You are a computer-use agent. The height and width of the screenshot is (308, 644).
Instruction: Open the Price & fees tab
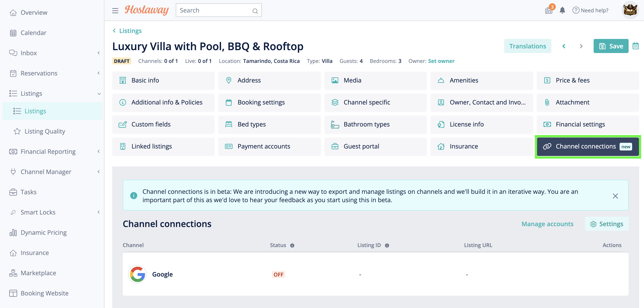pos(587,81)
